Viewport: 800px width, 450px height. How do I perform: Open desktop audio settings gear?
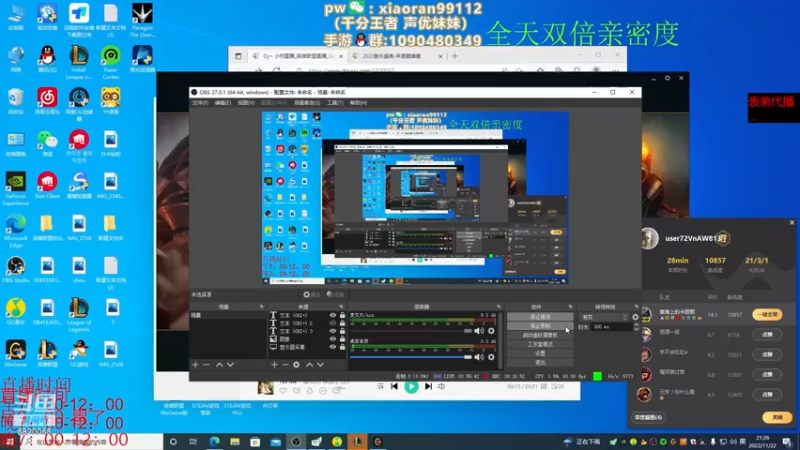point(491,357)
